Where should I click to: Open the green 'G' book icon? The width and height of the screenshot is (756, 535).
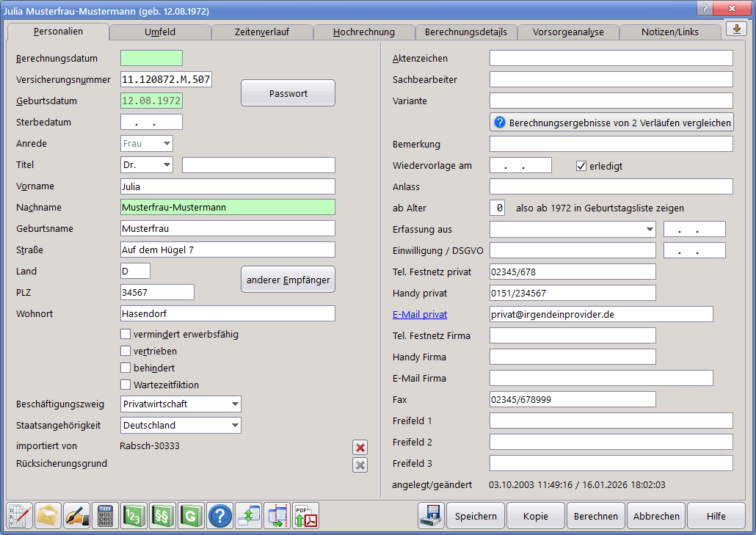coord(191,516)
